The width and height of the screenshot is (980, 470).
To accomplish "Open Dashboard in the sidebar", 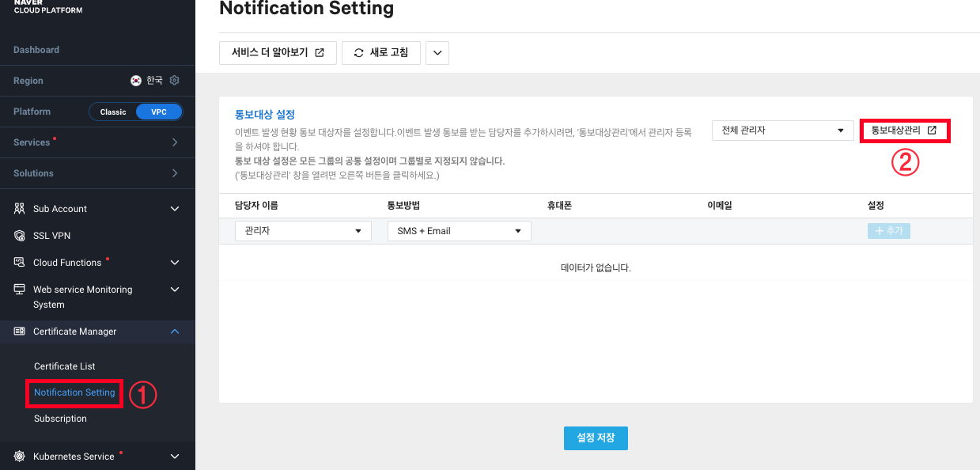I will tap(36, 50).
